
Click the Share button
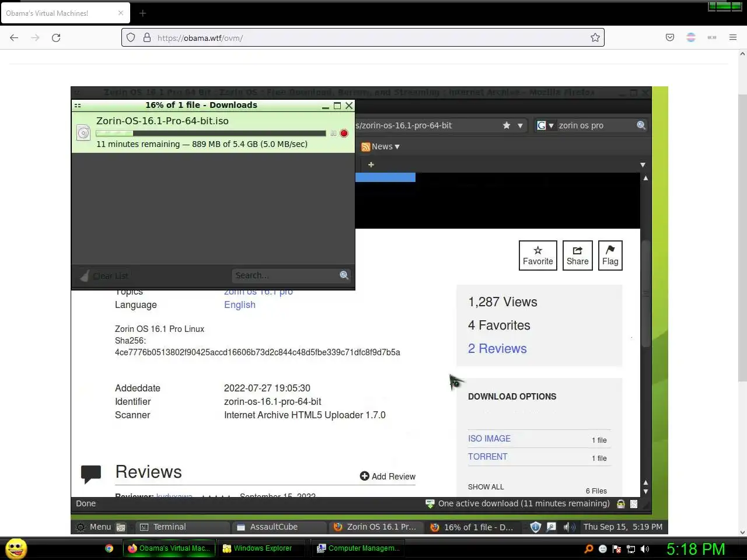tap(578, 256)
